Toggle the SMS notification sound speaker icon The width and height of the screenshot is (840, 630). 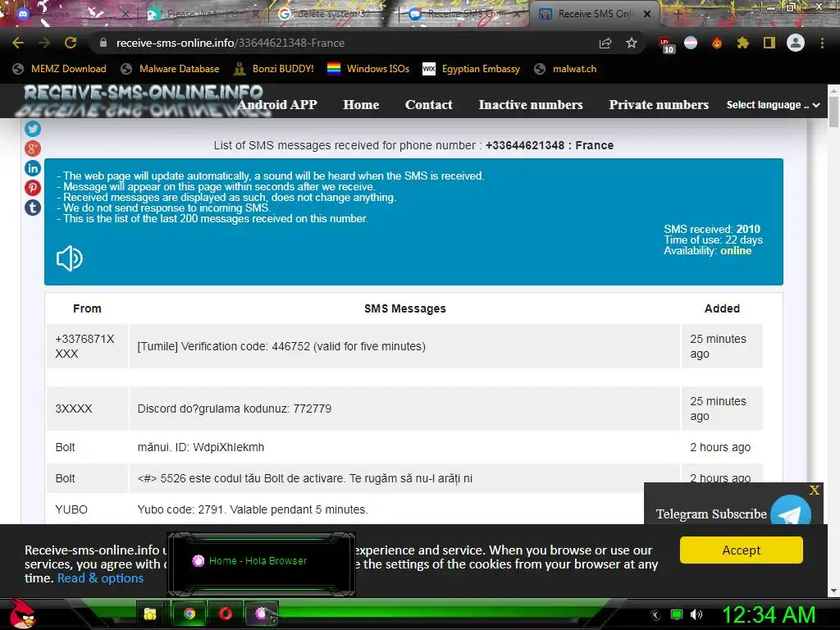pos(70,258)
